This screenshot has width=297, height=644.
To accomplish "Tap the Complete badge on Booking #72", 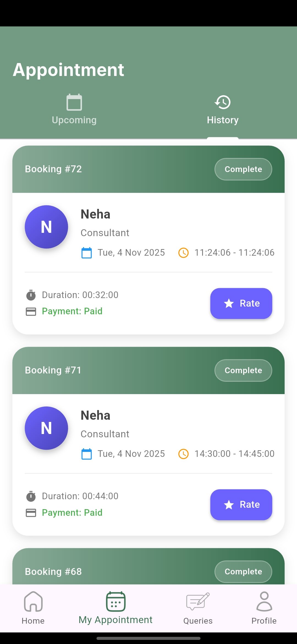I will [243, 169].
